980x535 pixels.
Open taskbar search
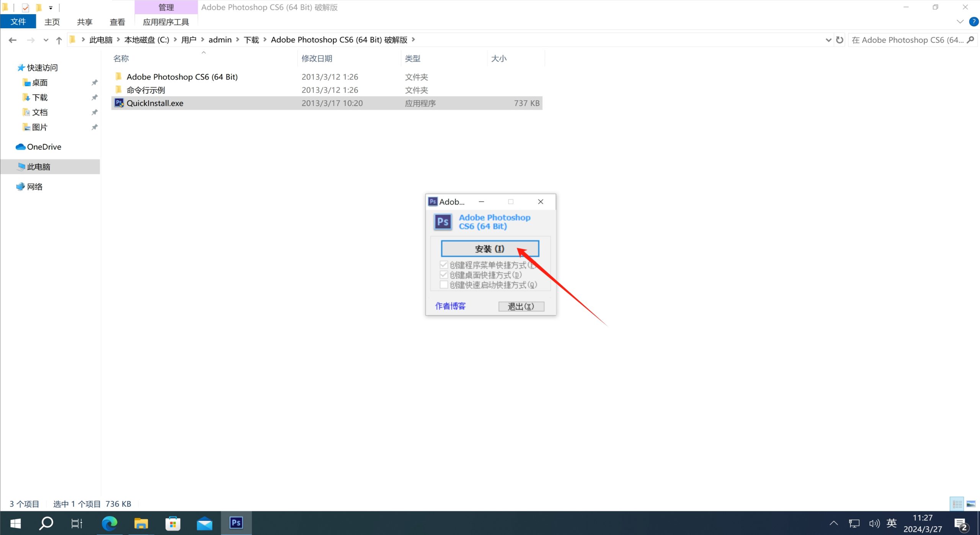[46, 523]
